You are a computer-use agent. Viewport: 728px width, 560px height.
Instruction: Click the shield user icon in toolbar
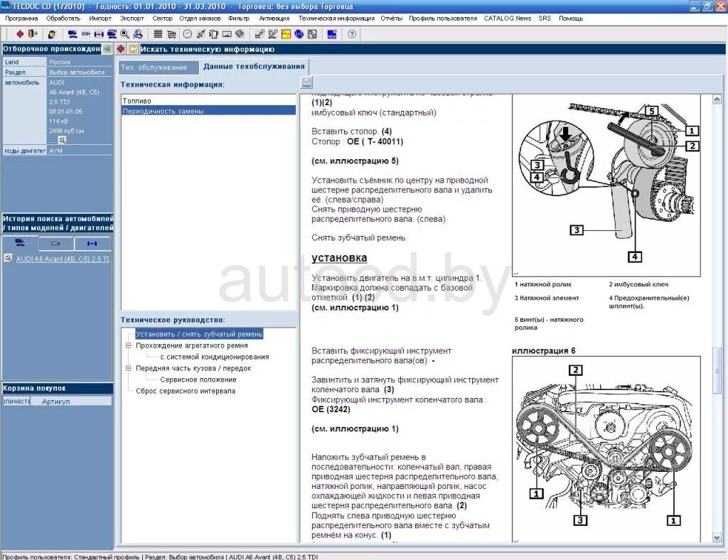(x=52, y=34)
